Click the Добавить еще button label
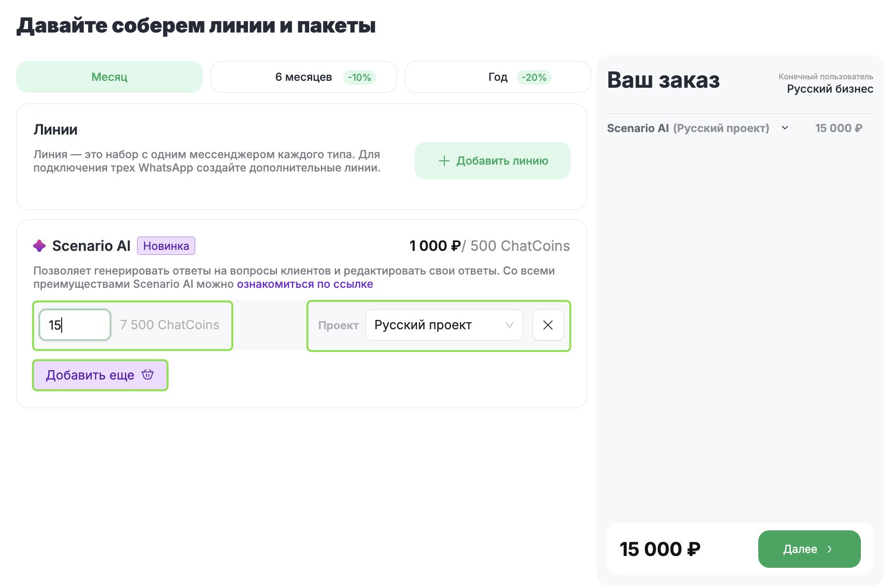 pyautogui.click(x=90, y=375)
